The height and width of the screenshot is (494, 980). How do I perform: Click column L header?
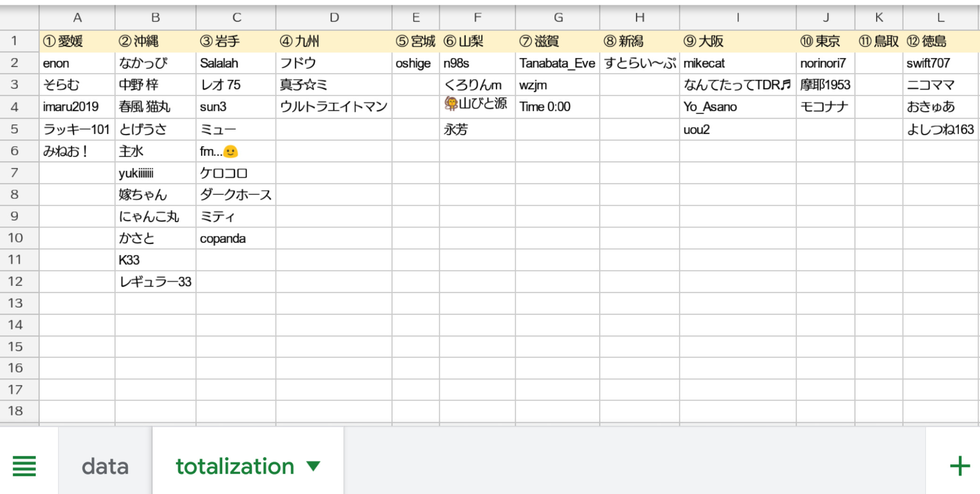(x=940, y=18)
